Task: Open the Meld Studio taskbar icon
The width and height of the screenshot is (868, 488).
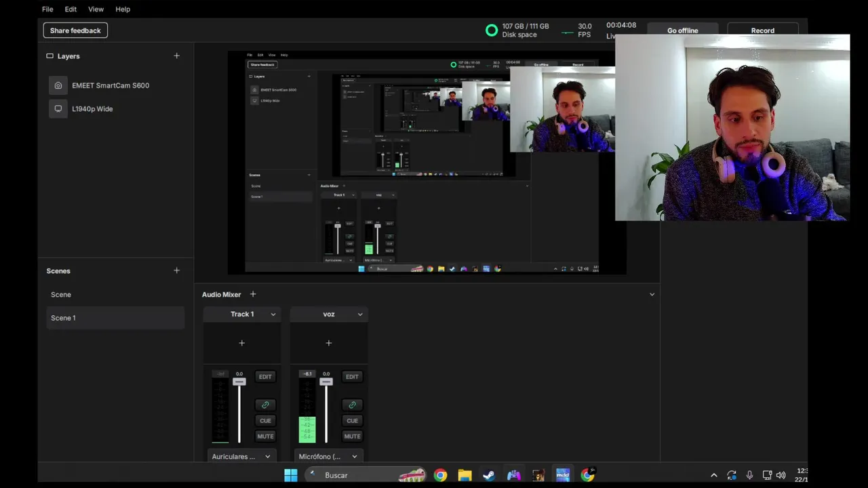Action: click(x=563, y=475)
